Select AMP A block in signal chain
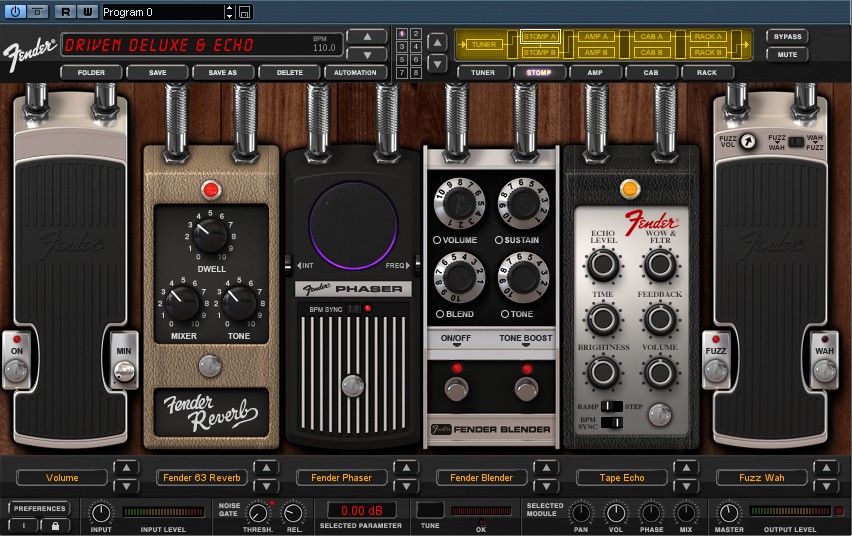Viewport: 852px width, 536px height. pyautogui.click(x=596, y=36)
